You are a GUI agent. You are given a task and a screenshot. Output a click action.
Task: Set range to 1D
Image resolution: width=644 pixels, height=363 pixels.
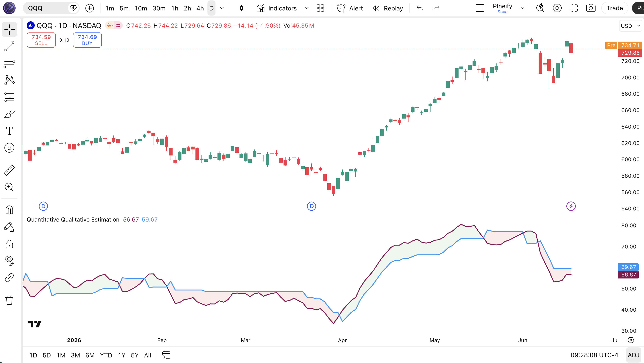click(x=33, y=355)
